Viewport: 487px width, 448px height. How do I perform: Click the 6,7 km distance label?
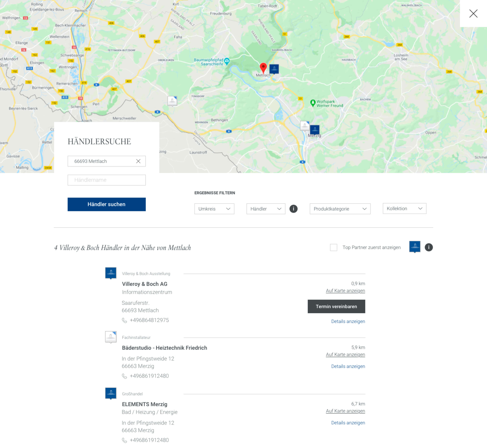click(358, 404)
